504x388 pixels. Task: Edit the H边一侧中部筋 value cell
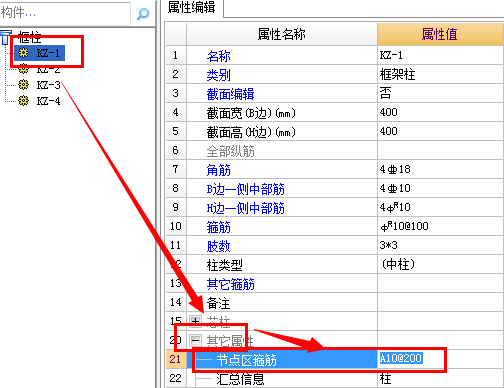coord(440,207)
